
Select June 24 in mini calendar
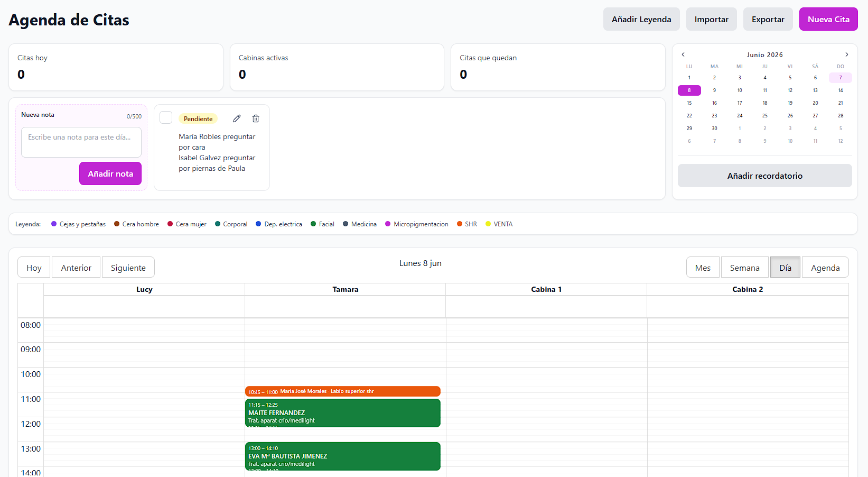740,116
